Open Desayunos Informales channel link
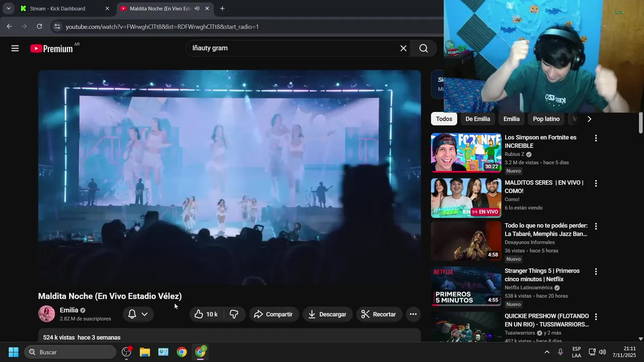 [x=530, y=242]
